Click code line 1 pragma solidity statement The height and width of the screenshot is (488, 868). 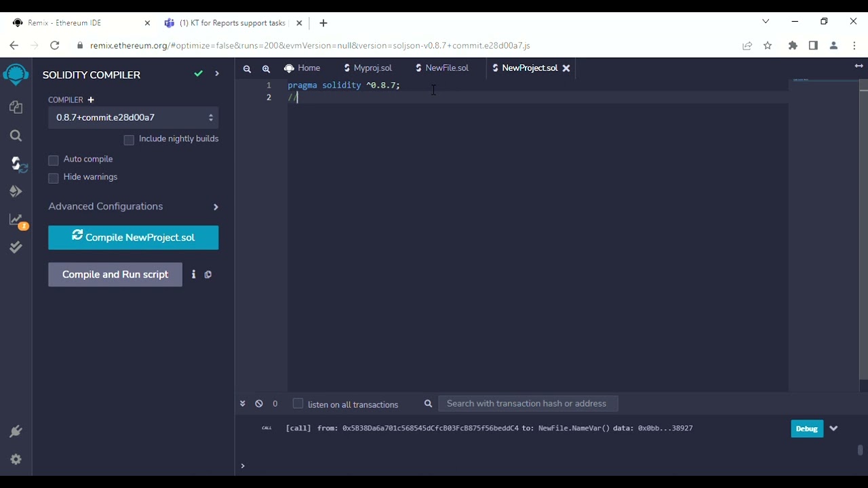(x=344, y=85)
